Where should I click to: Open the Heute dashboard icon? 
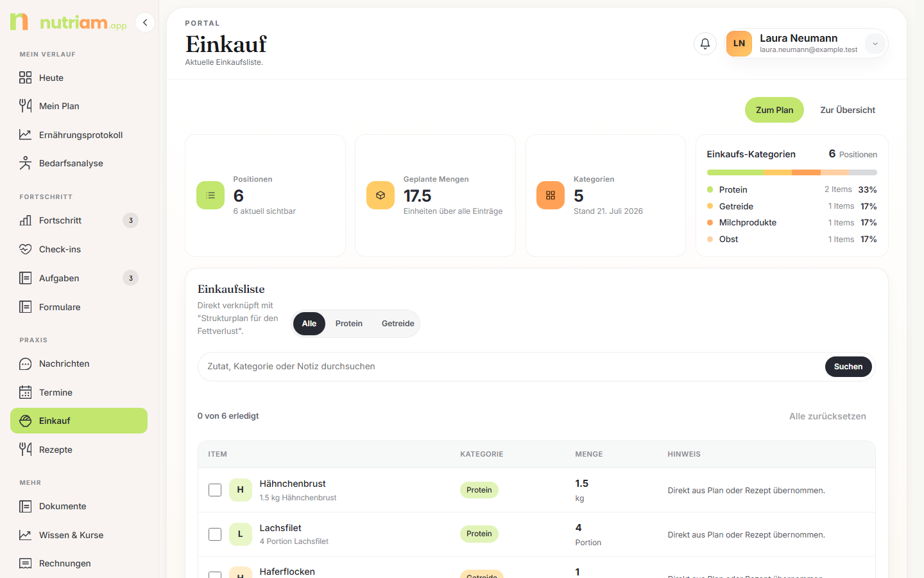[25, 78]
